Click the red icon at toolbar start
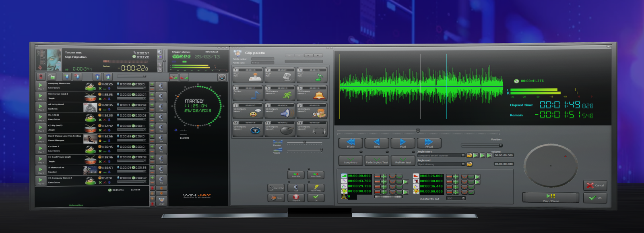The width and height of the screenshot is (644, 233). click(x=40, y=77)
